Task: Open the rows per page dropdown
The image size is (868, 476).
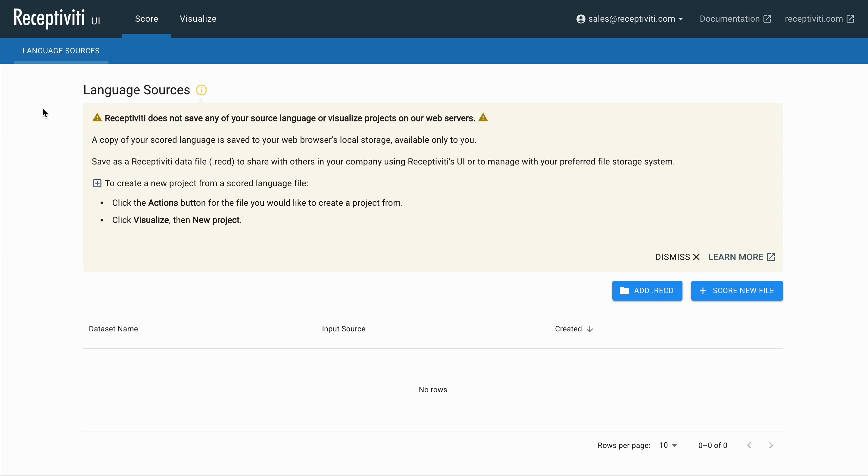Action: [668, 445]
